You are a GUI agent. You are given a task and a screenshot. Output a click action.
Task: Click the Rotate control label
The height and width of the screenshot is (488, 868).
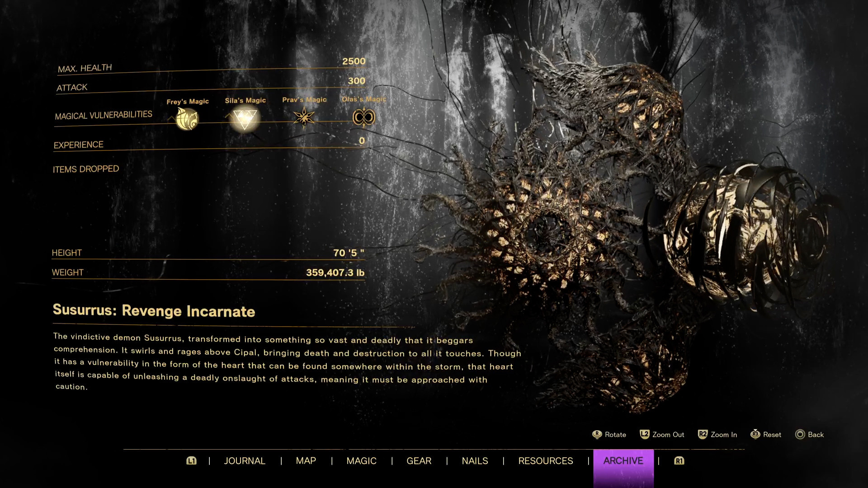615,435
